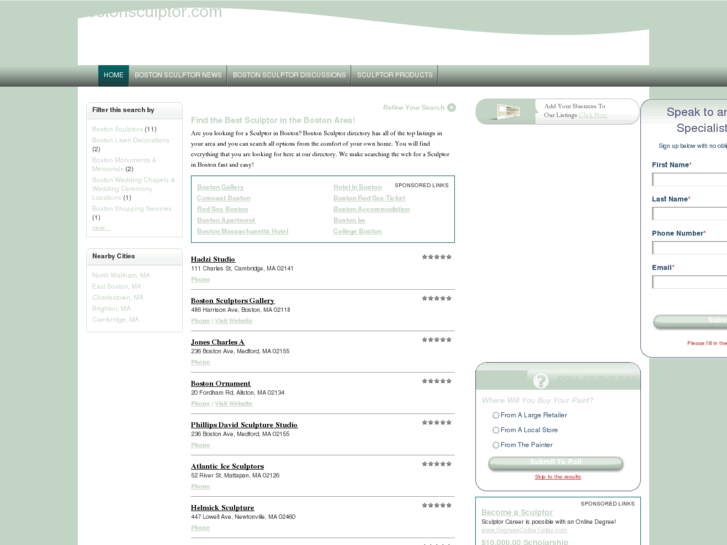This screenshot has width=727, height=545.
Task: Open nearby city Brighton, MA
Action: [111, 308]
